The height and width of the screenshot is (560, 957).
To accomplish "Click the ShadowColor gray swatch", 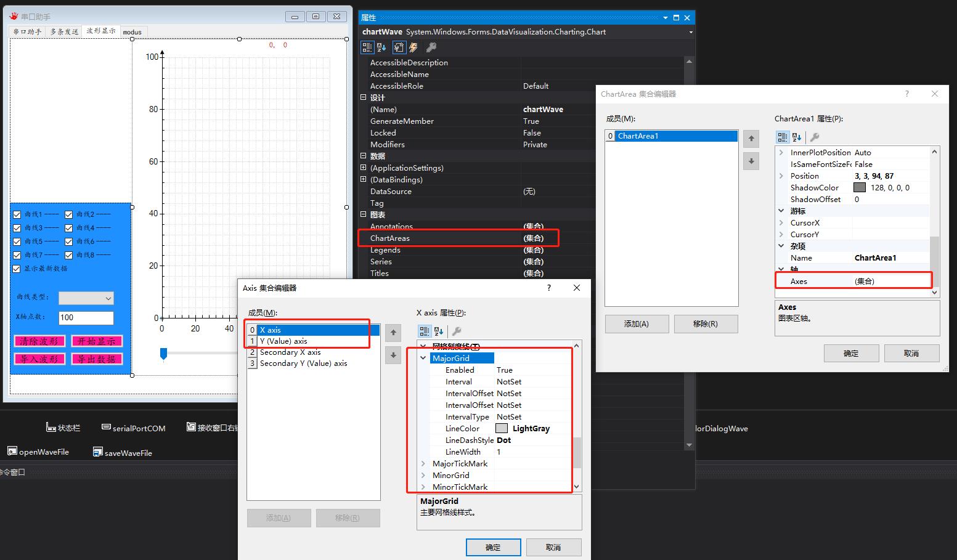I will pyautogui.click(x=860, y=187).
